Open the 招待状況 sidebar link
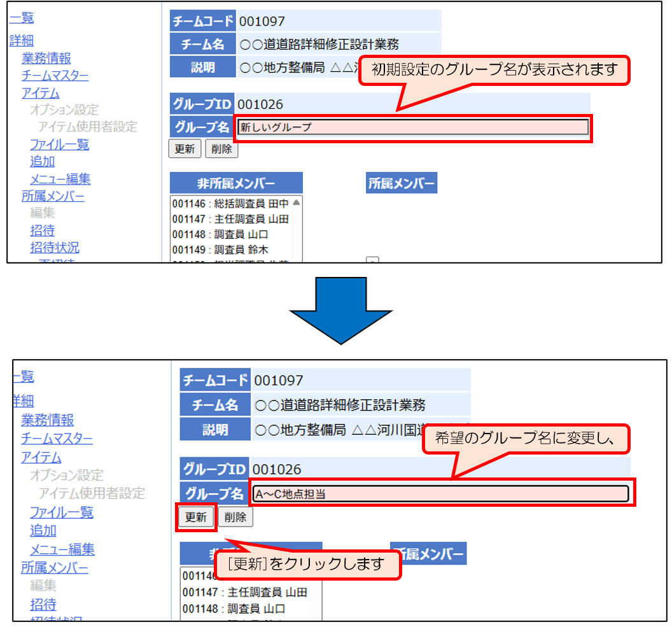Viewport: 672px width, 629px height. point(55,248)
